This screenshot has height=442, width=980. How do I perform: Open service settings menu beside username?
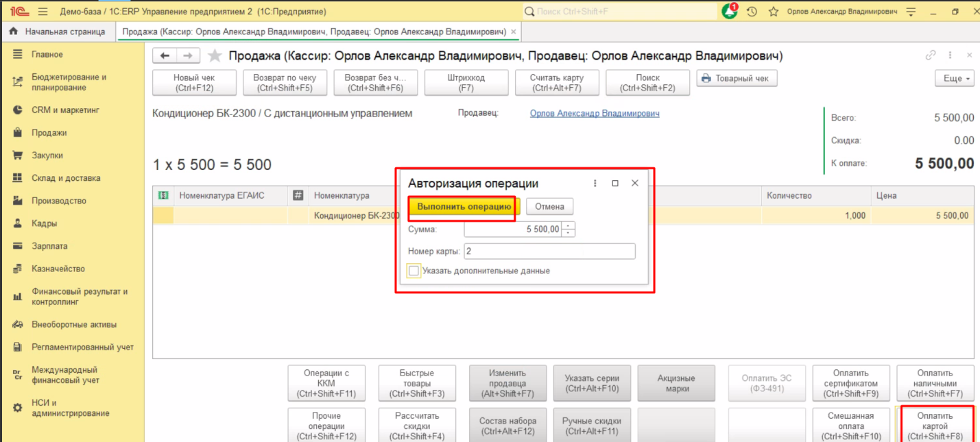tap(911, 12)
